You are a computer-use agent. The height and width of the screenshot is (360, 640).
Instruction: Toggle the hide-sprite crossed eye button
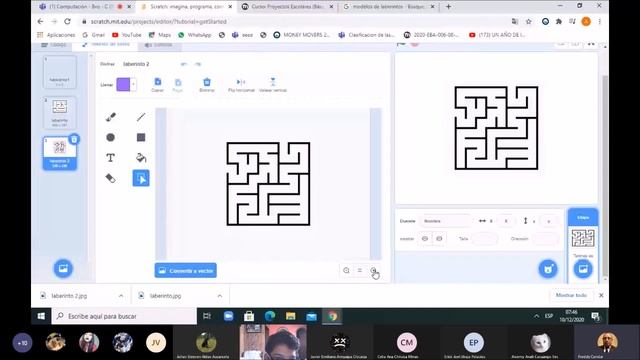(x=439, y=238)
